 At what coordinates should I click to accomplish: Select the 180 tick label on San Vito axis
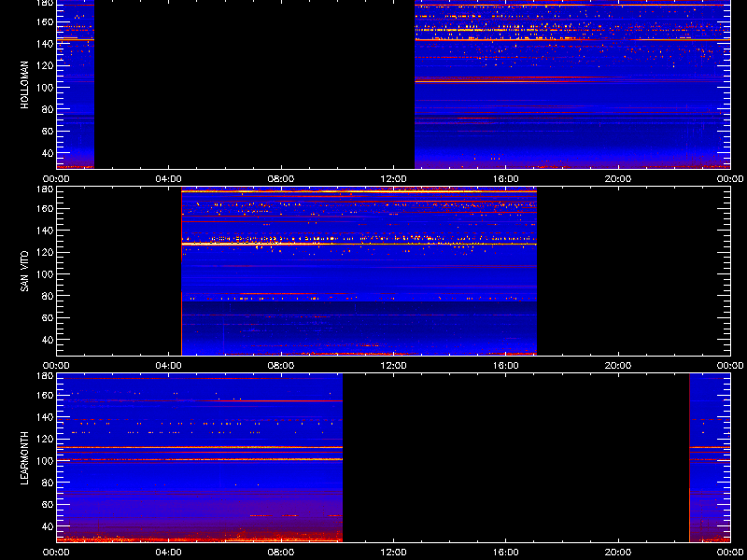point(46,189)
